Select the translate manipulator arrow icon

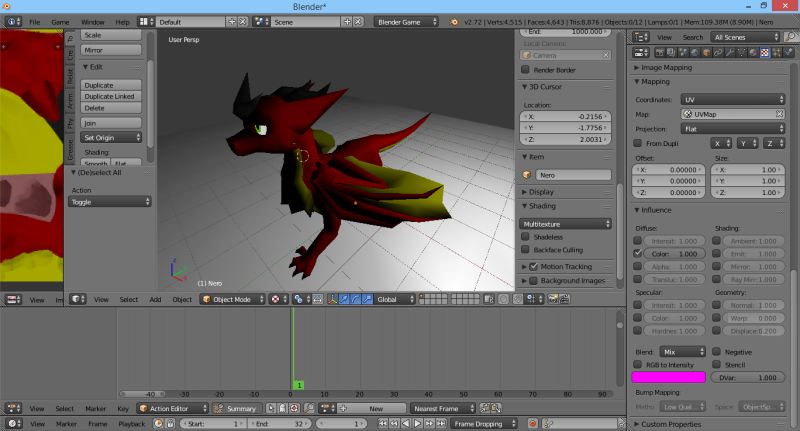point(344,299)
